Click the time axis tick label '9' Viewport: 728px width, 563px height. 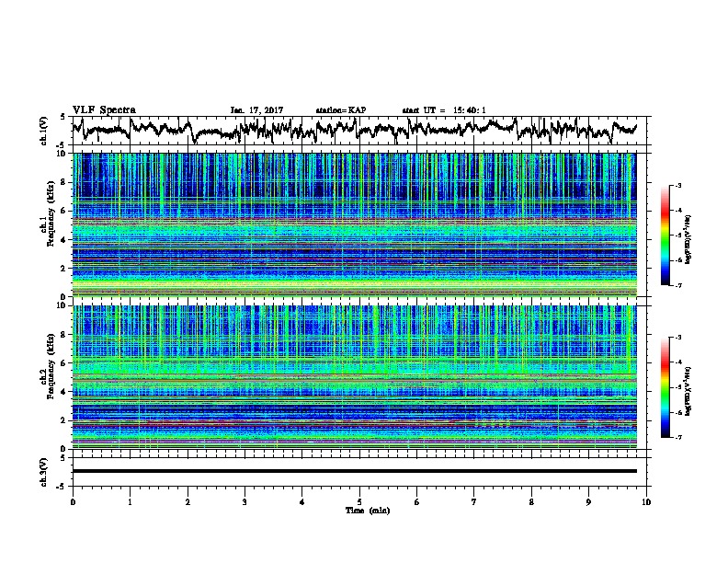pyautogui.click(x=588, y=502)
